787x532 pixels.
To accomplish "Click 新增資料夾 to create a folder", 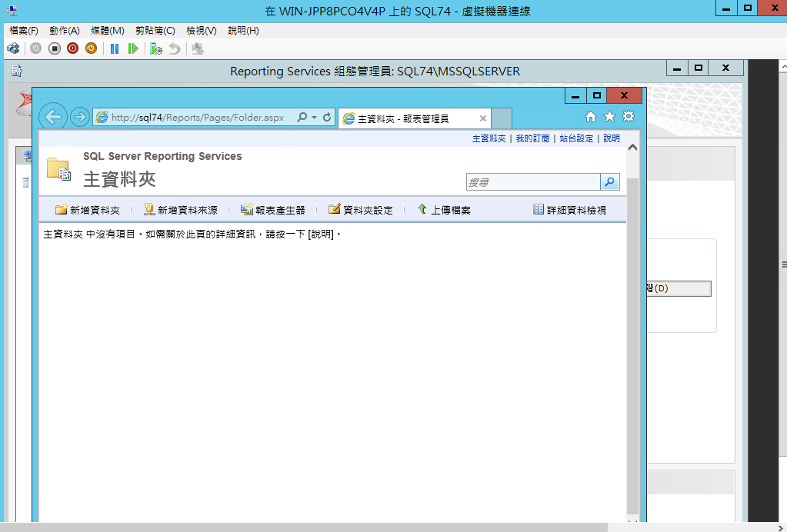I will (88, 210).
